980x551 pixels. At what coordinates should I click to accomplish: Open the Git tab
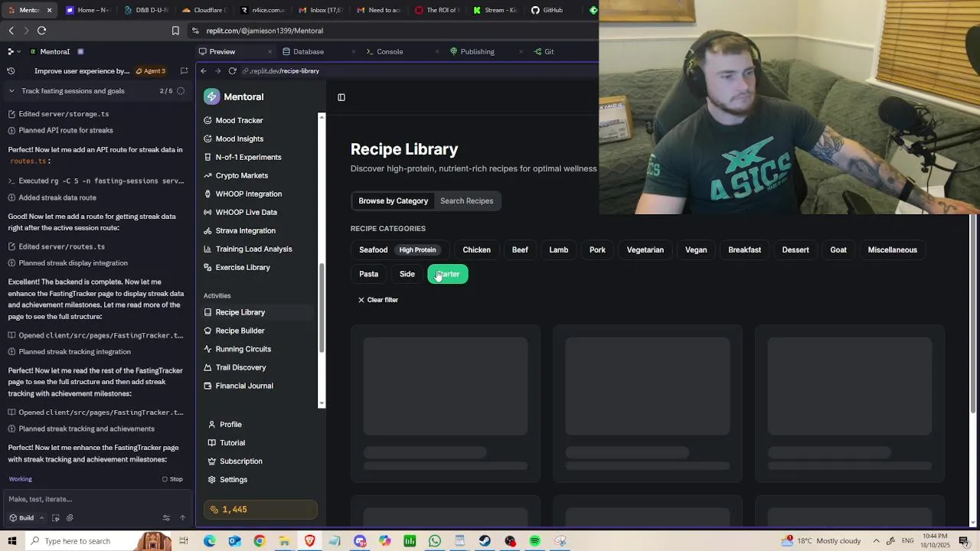coord(549,51)
